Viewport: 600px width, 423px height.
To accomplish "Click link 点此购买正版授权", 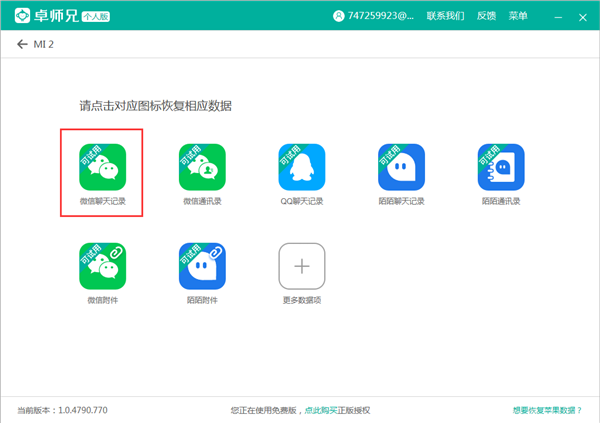I will [337, 410].
